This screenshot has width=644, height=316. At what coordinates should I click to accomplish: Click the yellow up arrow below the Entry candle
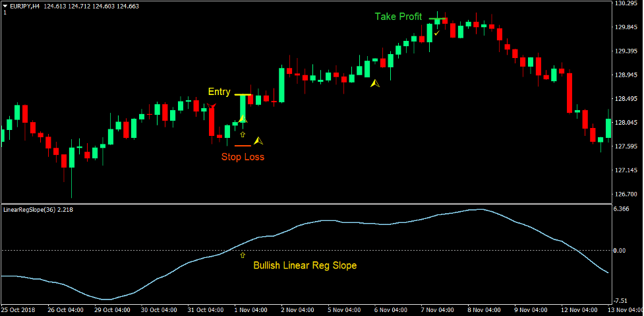243,134
